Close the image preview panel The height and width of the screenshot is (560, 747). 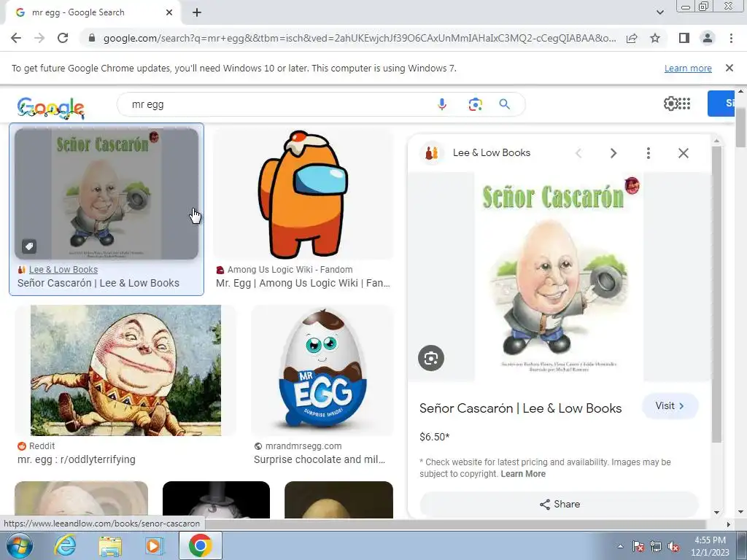click(x=683, y=153)
